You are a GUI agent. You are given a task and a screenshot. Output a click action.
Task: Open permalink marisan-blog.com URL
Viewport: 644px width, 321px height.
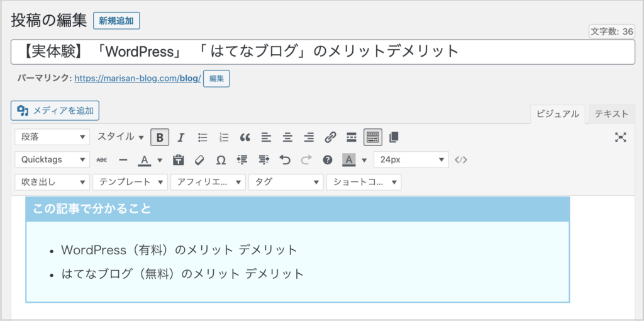(x=138, y=79)
